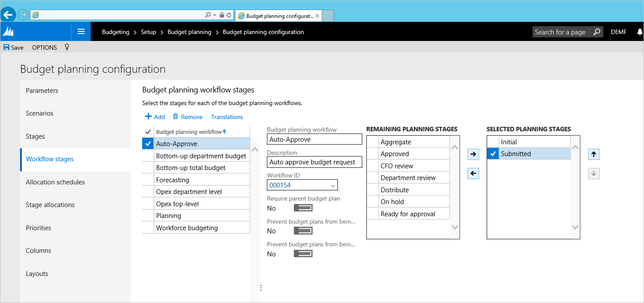Toggle the last Prevent budget plans switch

click(303, 254)
